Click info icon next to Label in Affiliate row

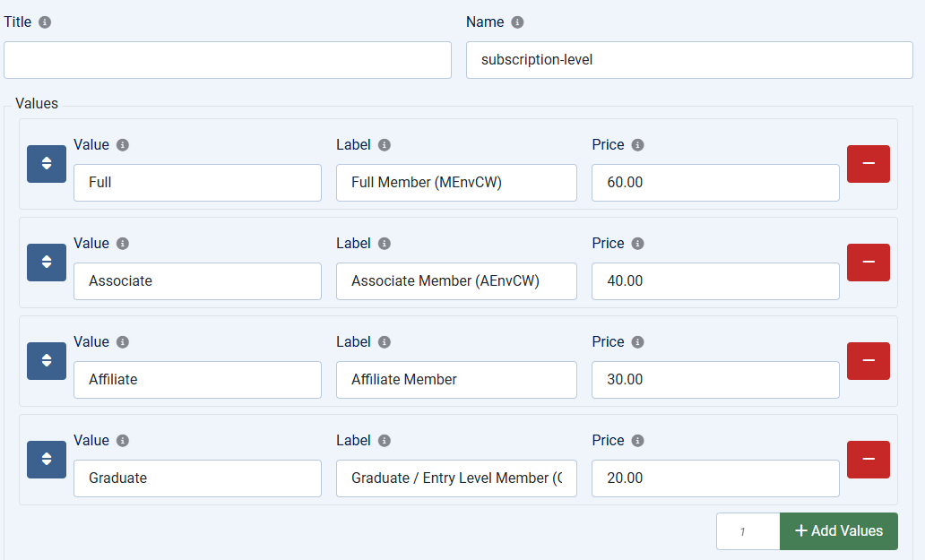pos(385,342)
